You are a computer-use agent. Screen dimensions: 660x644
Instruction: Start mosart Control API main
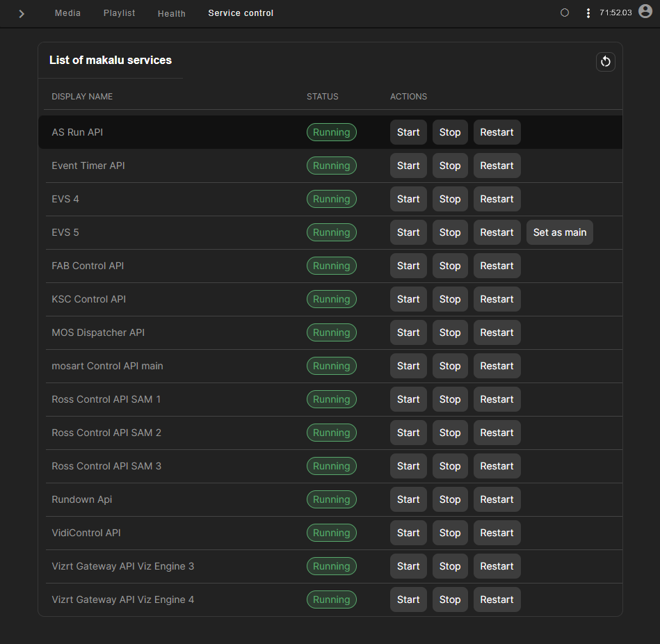(x=408, y=366)
